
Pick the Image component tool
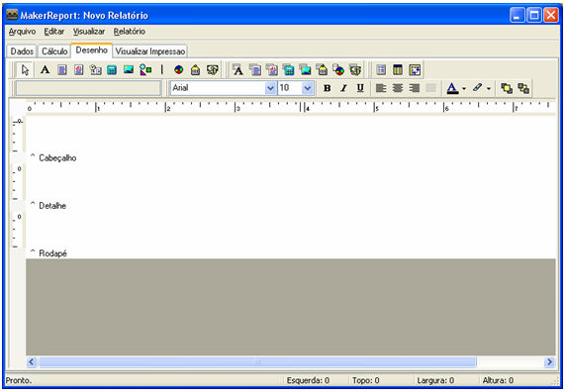click(x=129, y=69)
